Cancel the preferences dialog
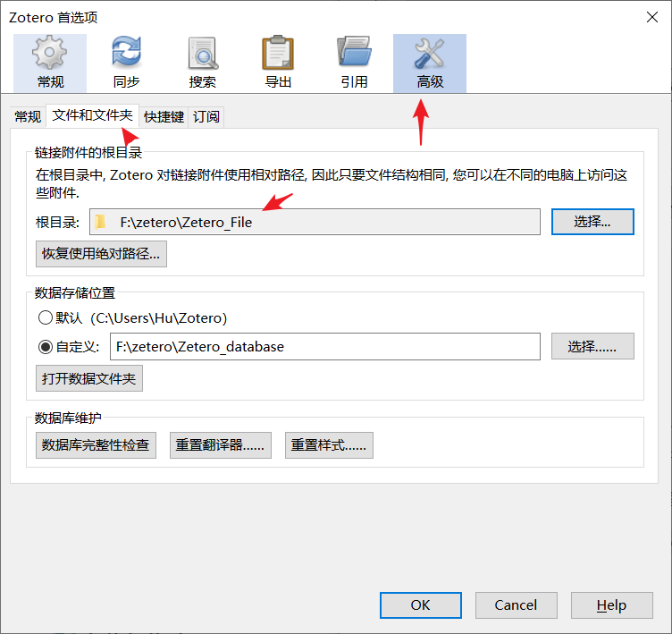This screenshot has width=672, height=634. [x=516, y=605]
